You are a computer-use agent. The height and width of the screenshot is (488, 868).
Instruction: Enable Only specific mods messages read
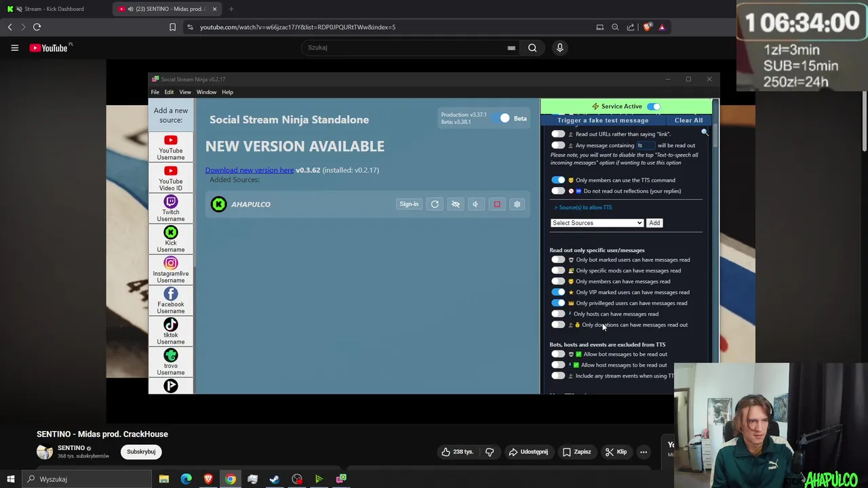[x=558, y=270]
